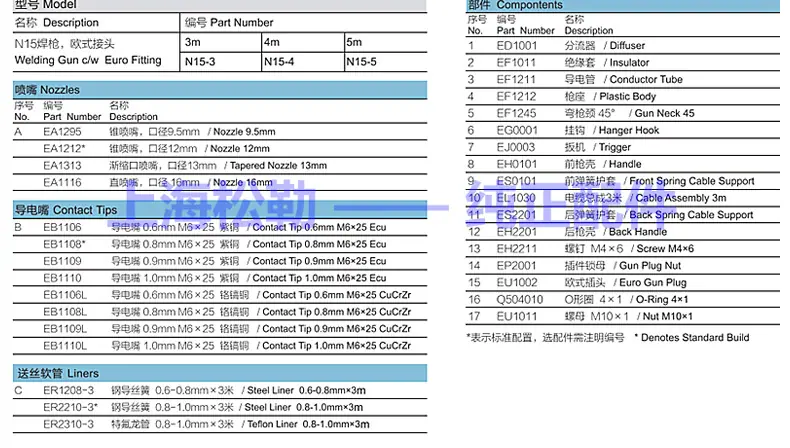Select part number N15-4 under 4m

click(x=279, y=62)
